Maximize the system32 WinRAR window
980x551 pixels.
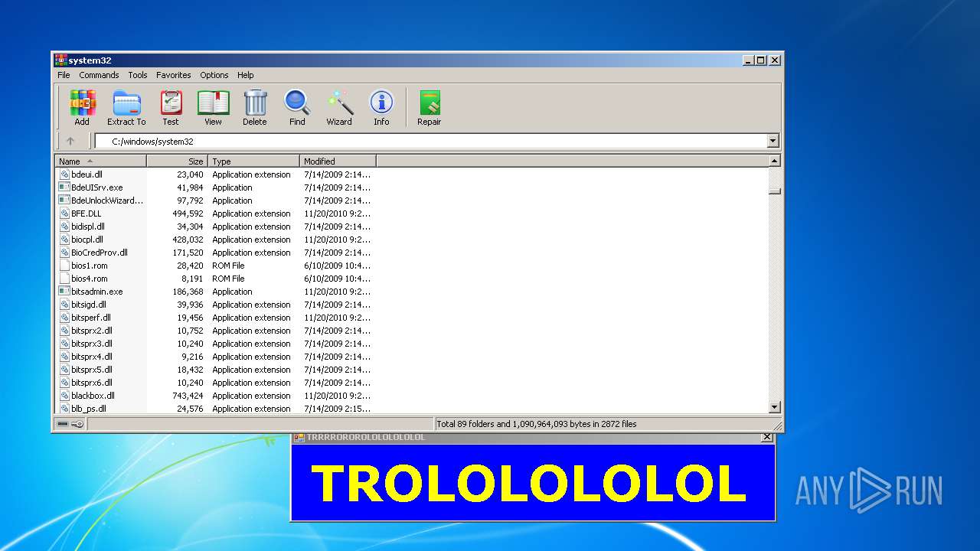(x=761, y=60)
